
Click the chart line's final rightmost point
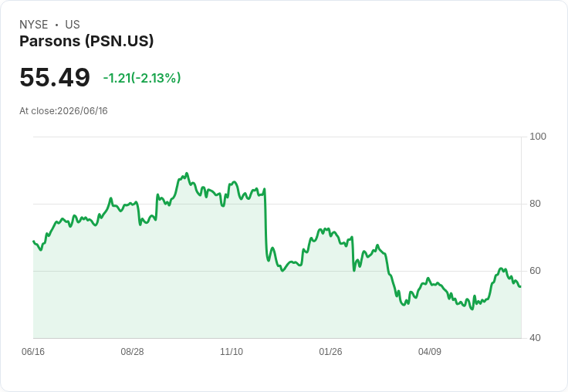(x=521, y=286)
